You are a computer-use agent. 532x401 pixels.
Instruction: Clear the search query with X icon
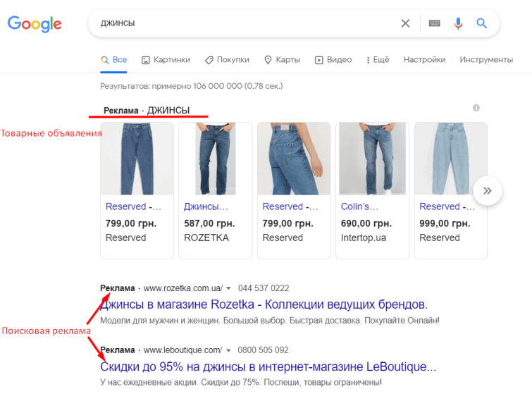(x=405, y=23)
